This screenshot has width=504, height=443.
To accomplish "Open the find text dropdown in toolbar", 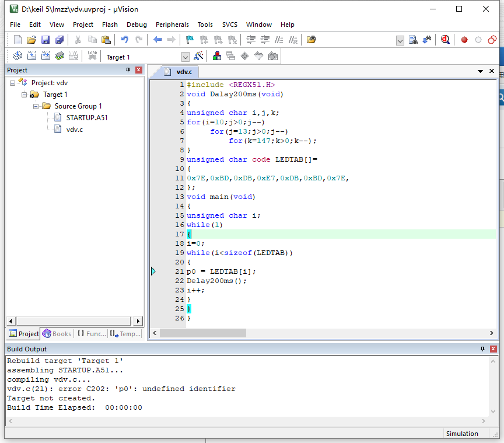I will (x=400, y=40).
